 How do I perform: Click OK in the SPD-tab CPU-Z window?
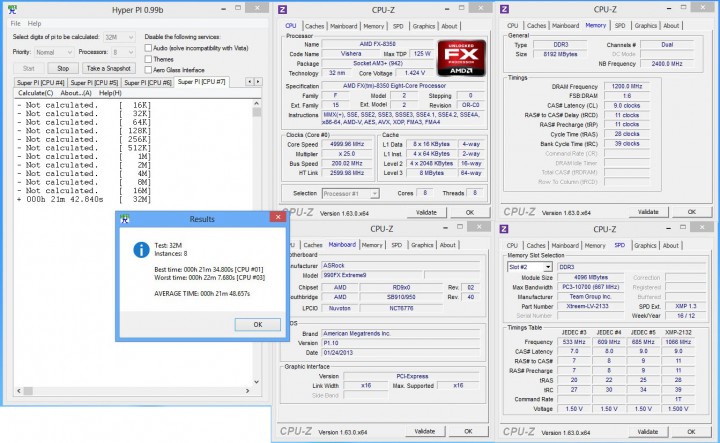691,432
